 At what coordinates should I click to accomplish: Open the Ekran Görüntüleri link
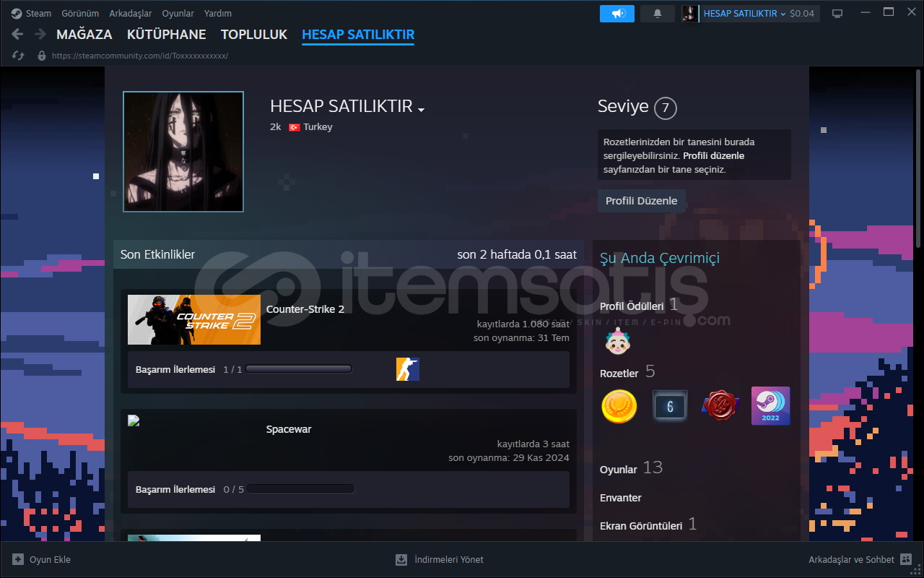641,526
